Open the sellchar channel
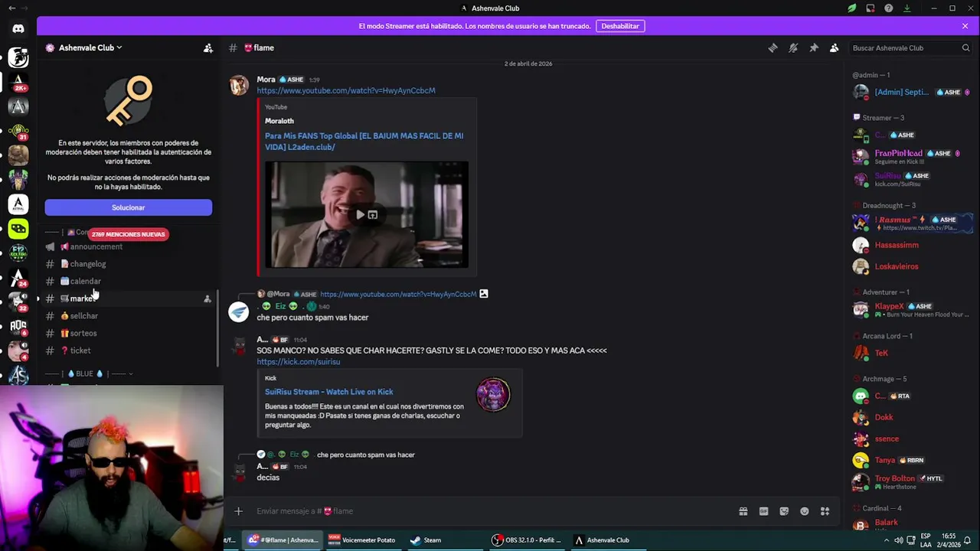980x551 pixels. [128, 316]
